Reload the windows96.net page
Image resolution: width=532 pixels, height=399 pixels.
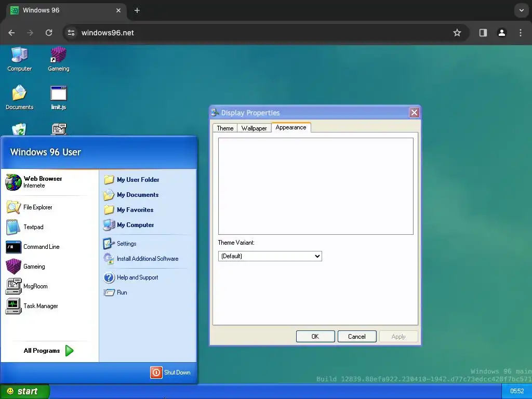(x=49, y=33)
